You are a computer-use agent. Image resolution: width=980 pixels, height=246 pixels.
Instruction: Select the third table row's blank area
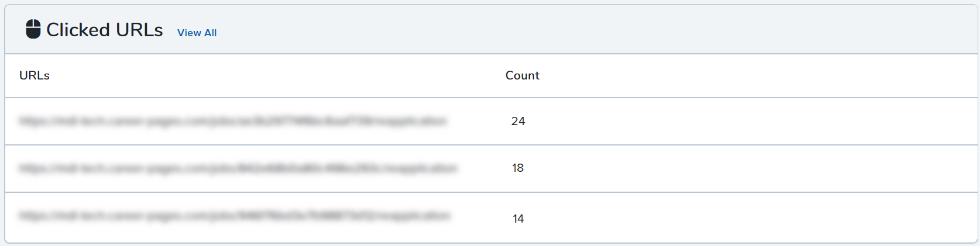(749, 217)
